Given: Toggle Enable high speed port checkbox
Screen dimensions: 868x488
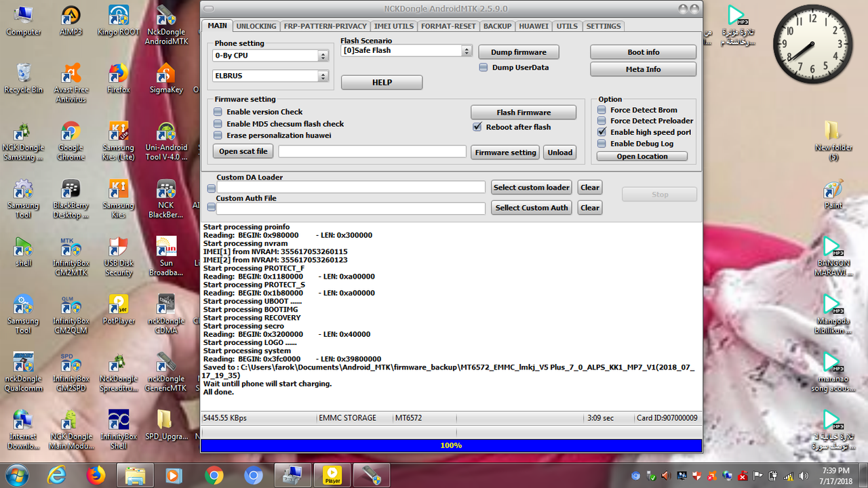Looking at the screenshot, I should 601,132.
